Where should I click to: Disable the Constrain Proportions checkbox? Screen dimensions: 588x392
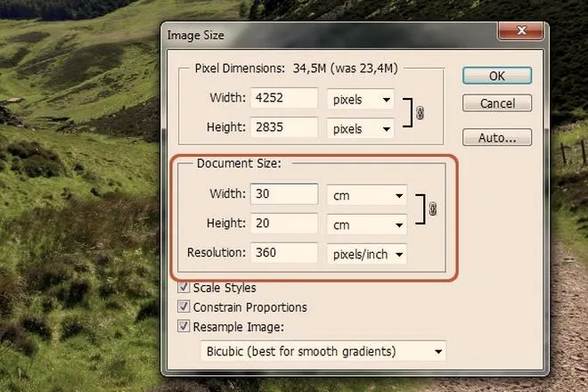(184, 307)
